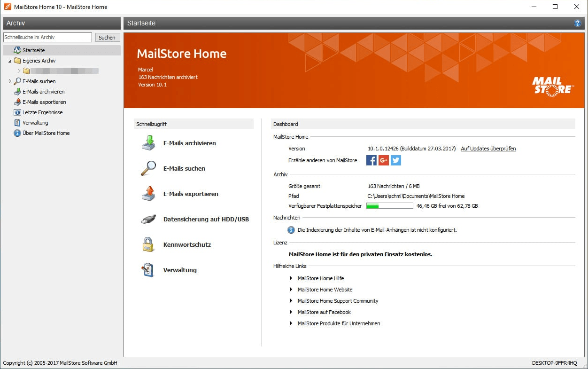This screenshot has height=369, width=588.
Task: Click the blurred subfolder's folder icon
Action: point(26,71)
